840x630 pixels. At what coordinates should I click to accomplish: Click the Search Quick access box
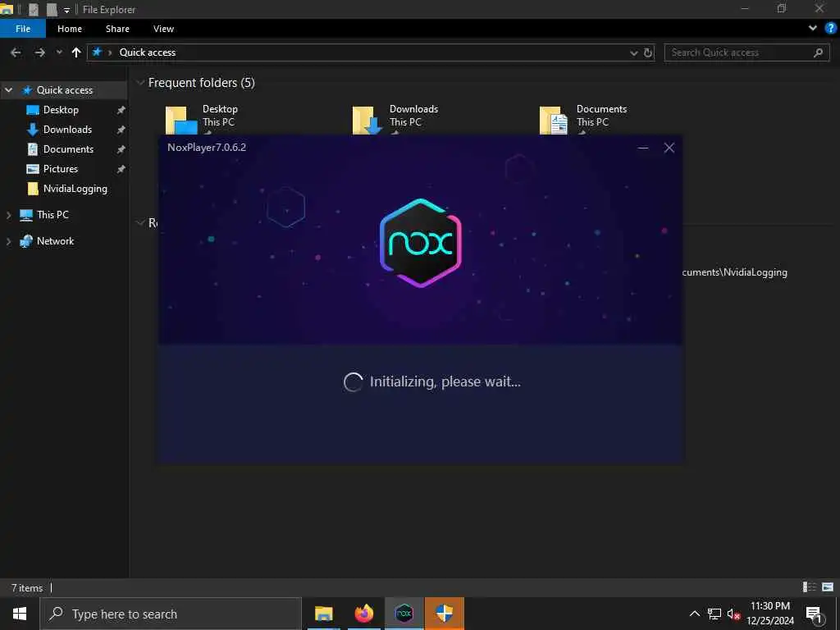[x=746, y=52]
